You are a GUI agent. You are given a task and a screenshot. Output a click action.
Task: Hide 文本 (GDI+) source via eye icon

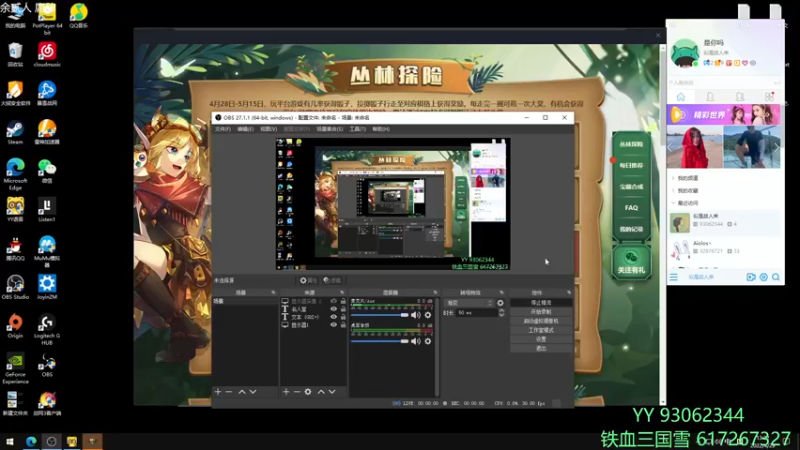coord(334,317)
